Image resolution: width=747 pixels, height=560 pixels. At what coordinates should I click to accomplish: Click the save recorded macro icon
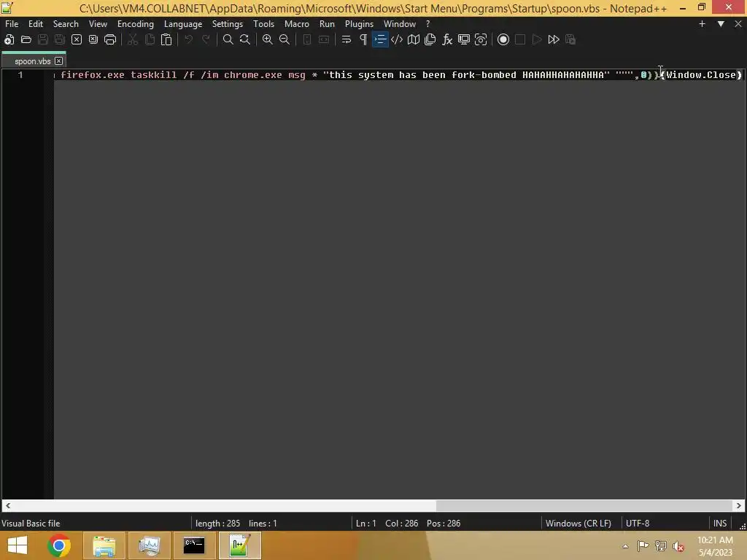[570, 39]
